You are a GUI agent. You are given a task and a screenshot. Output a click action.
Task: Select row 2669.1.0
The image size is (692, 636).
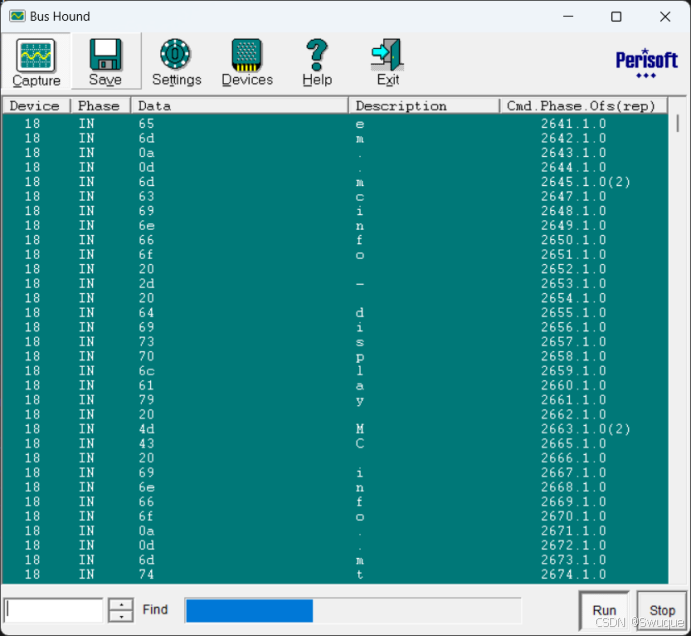pos(335,502)
